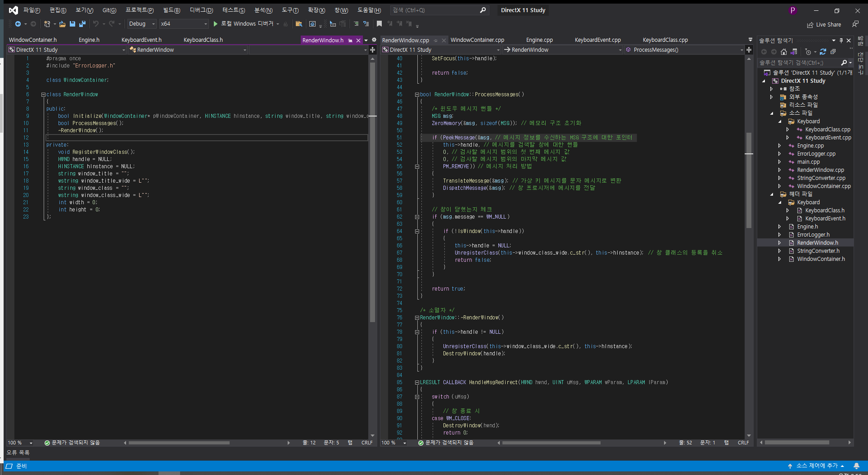
Task: Click the open file folder icon
Action: tap(62, 24)
